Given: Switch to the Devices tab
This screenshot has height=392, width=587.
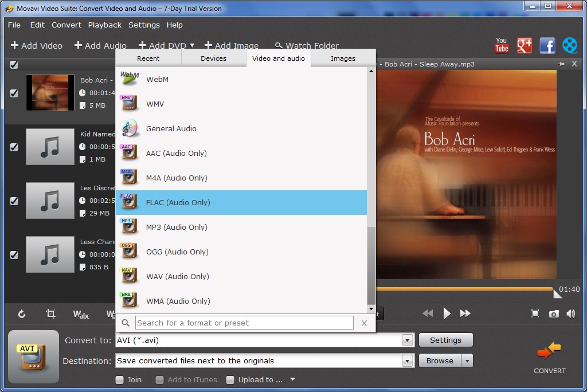Looking at the screenshot, I should pos(213,58).
